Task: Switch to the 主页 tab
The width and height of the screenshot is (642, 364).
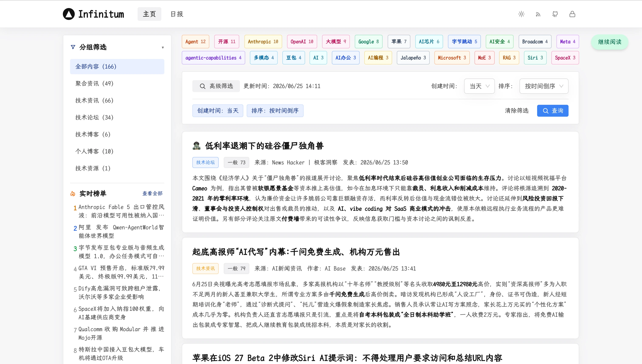Action: [x=149, y=14]
